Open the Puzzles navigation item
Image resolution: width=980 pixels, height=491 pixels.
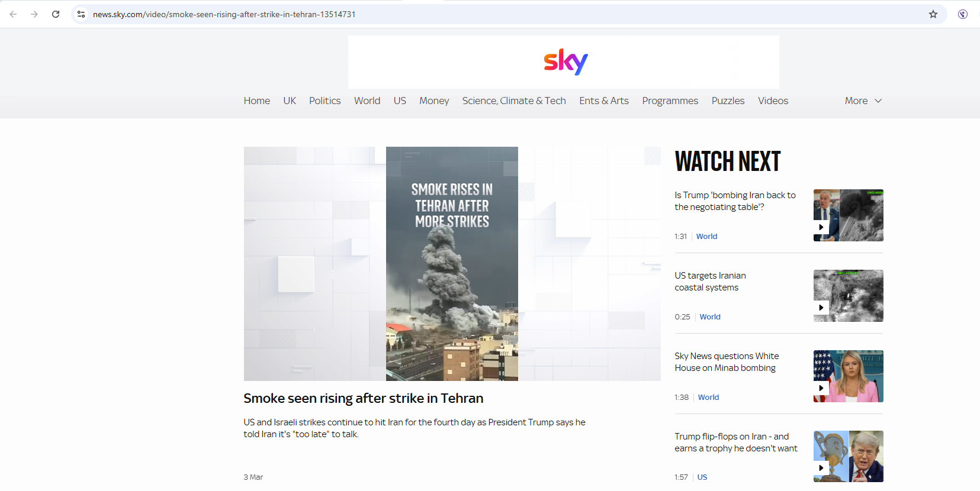tap(728, 101)
